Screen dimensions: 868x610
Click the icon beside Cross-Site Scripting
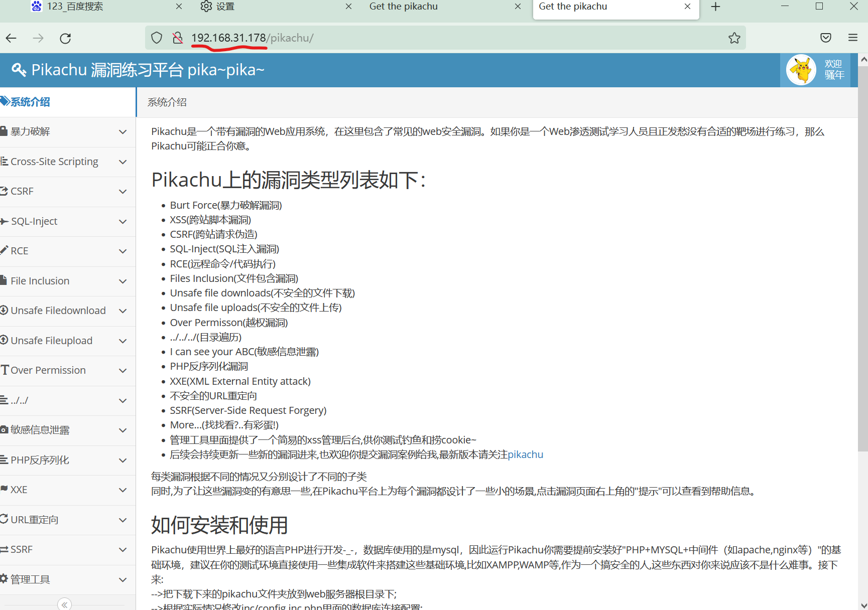(4, 162)
